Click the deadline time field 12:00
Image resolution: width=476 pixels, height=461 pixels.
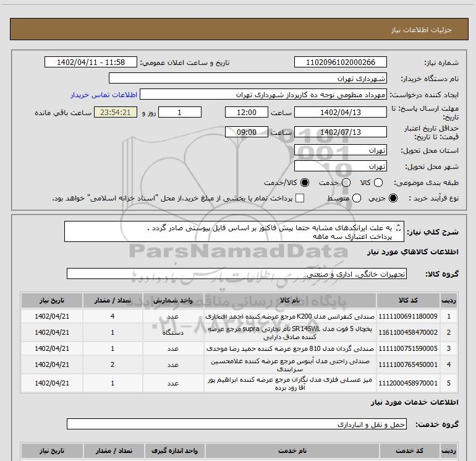point(247,112)
